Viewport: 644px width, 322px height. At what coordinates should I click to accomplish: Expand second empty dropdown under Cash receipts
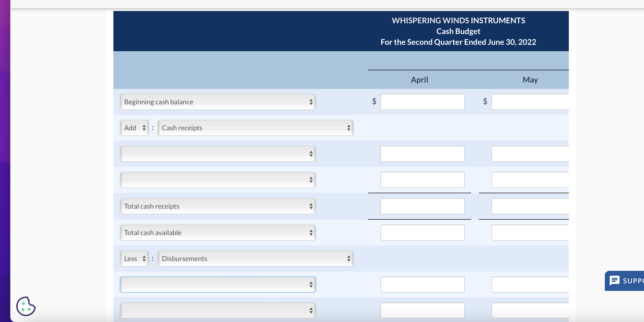(217, 180)
